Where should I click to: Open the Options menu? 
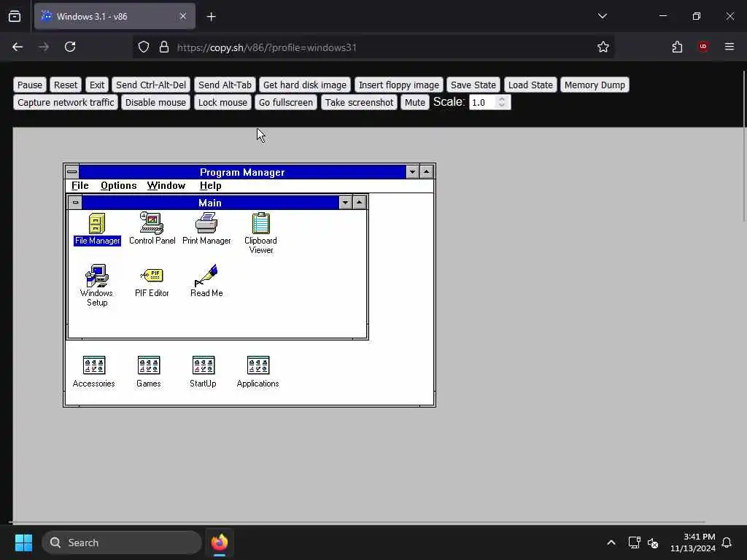point(119,186)
